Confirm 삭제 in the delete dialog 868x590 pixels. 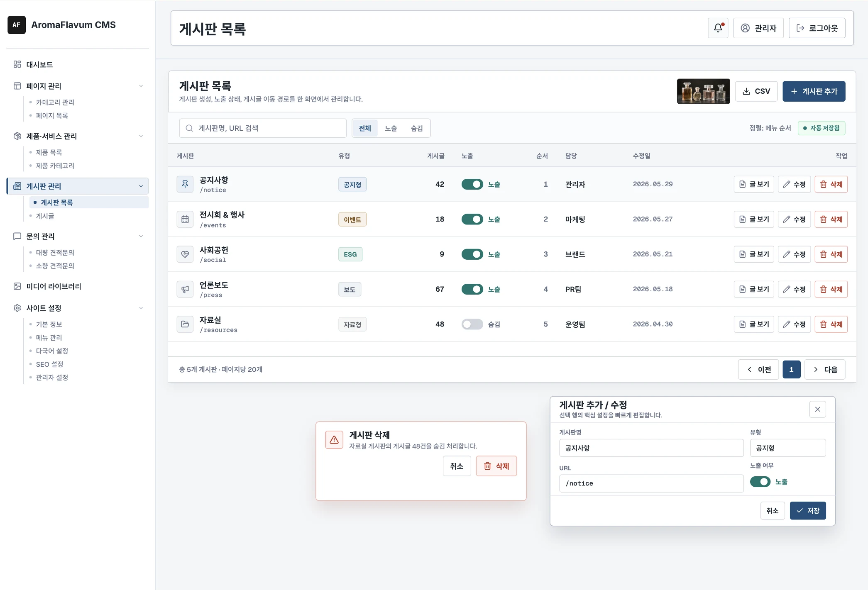496,466
